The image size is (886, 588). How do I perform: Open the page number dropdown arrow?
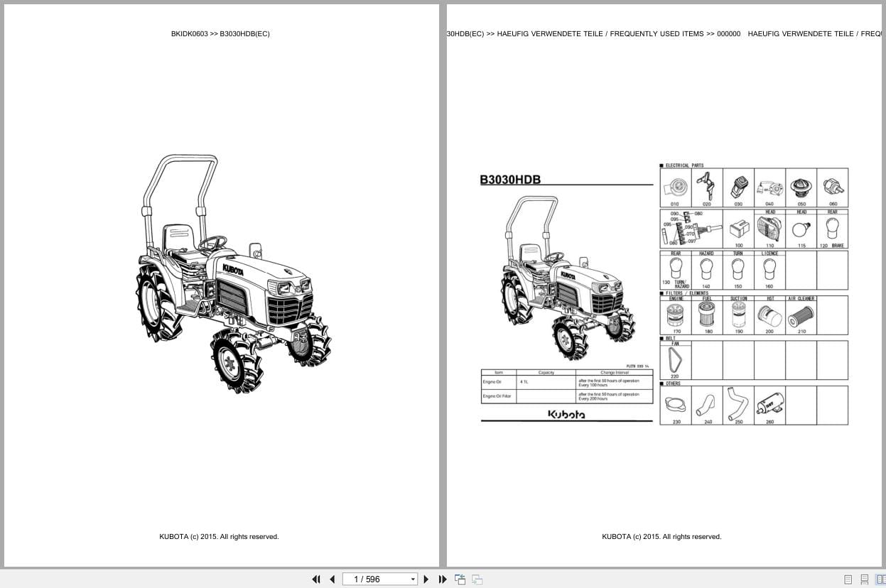[413, 579]
